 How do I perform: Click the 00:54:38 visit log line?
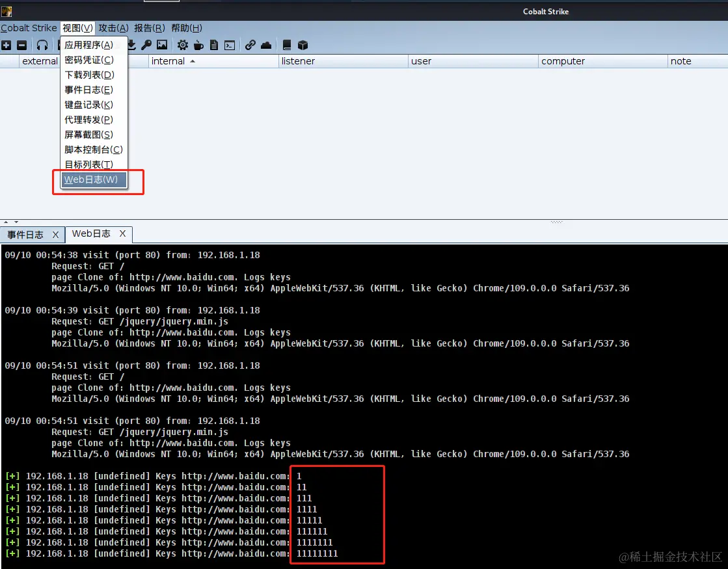pyautogui.click(x=132, y=255)
